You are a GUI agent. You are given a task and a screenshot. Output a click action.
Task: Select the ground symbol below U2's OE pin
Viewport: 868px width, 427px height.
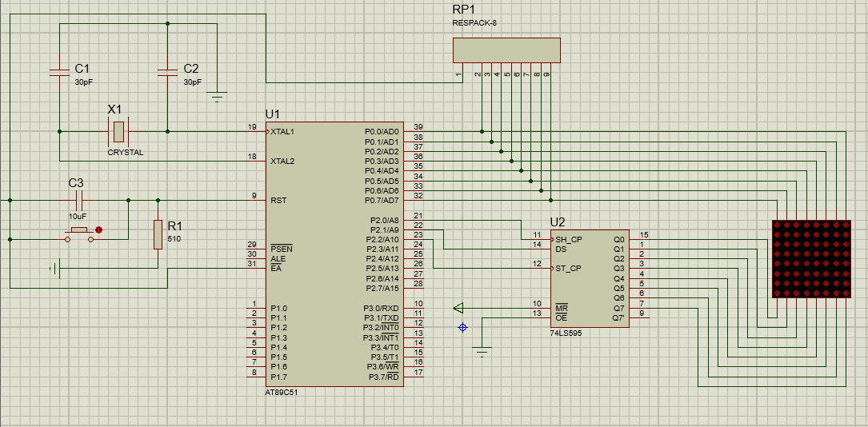(482, 352)
